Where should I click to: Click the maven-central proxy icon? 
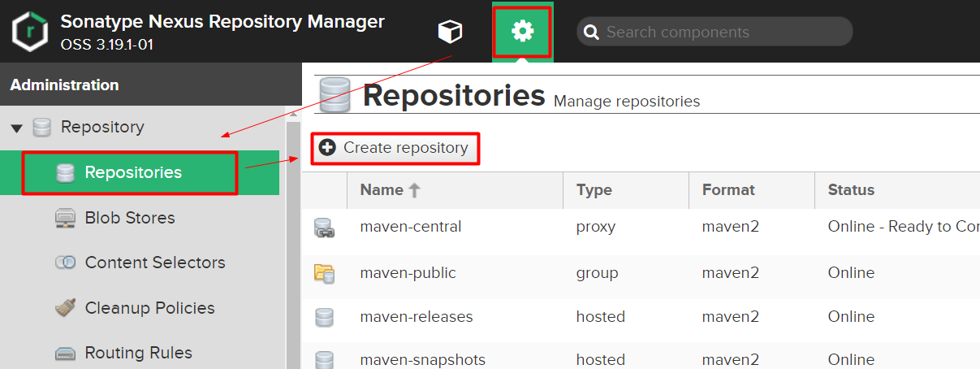[x=324, y=228]
